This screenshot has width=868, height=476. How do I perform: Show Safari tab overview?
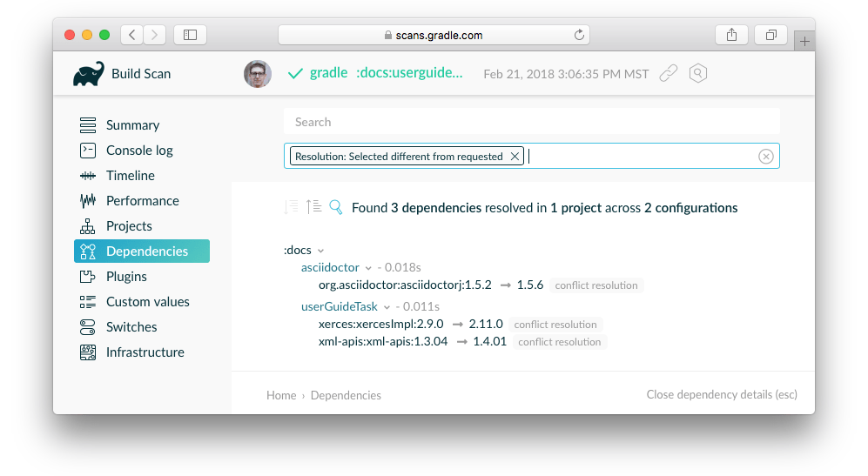[x=770, y=35]
